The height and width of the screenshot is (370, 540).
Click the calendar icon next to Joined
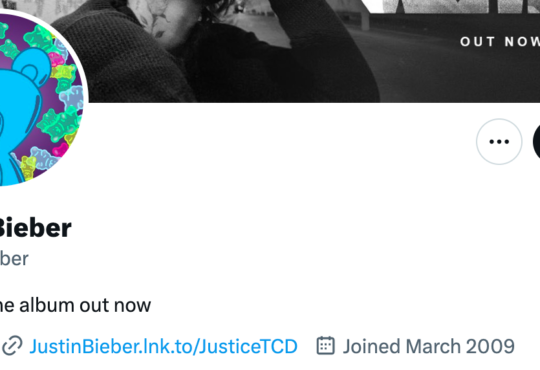click(x=325, y=346)
